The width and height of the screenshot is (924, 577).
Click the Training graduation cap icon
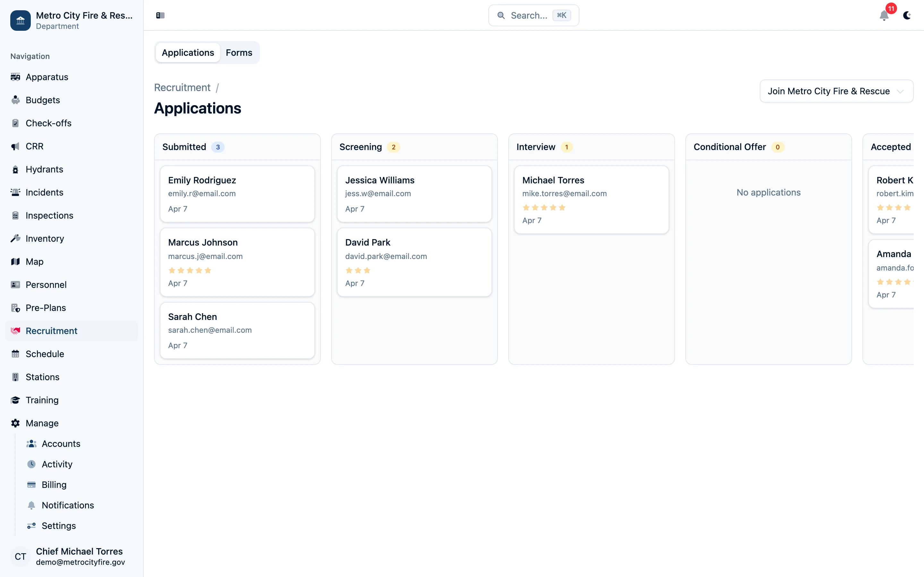coord(15,400)
